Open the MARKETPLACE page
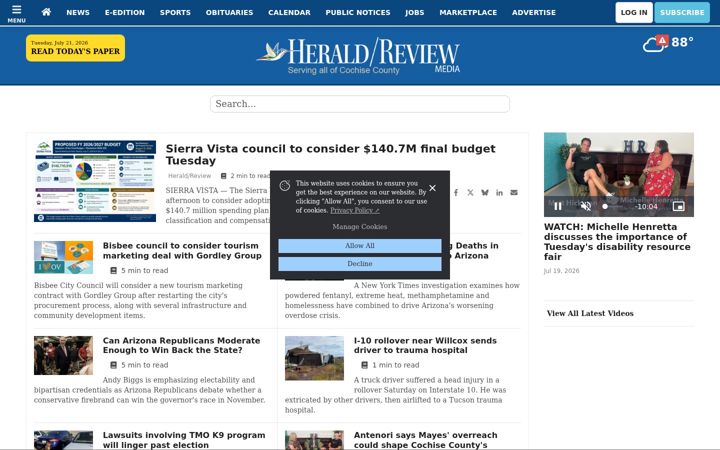720x450 pixels. pyautogui.click(x=468, y=12)
